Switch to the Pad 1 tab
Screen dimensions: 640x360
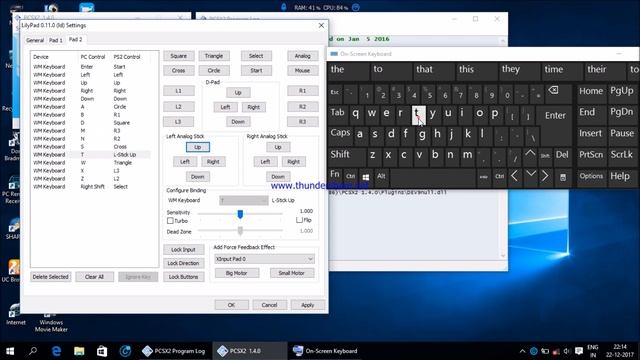pos(56,40)
